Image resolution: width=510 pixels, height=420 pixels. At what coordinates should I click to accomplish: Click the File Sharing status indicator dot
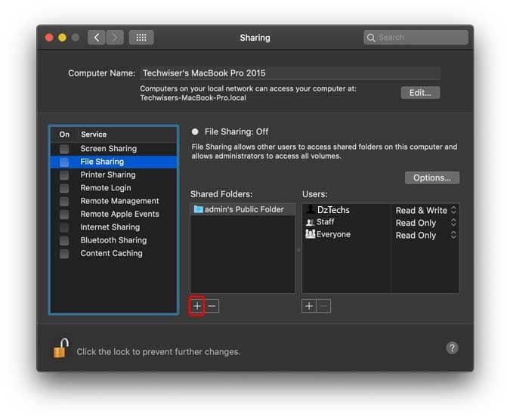tap(195, 131)
